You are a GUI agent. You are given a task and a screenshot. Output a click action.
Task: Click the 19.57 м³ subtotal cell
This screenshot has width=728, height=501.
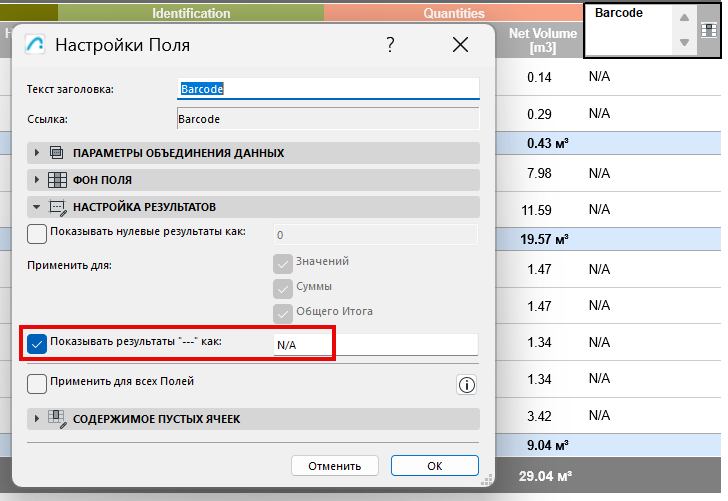pos(544,239)
